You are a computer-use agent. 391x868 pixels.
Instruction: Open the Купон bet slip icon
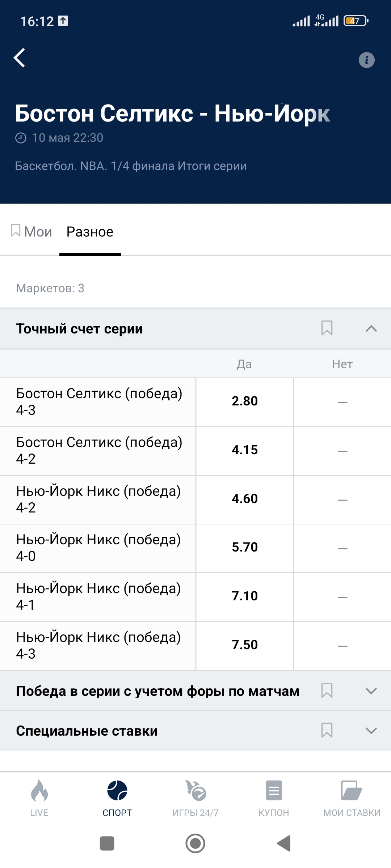[x=274, y=791]
